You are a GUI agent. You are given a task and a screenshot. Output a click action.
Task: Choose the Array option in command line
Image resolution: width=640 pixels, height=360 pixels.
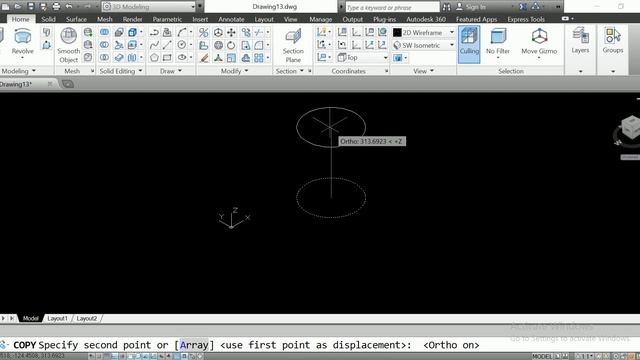point(194,345)
